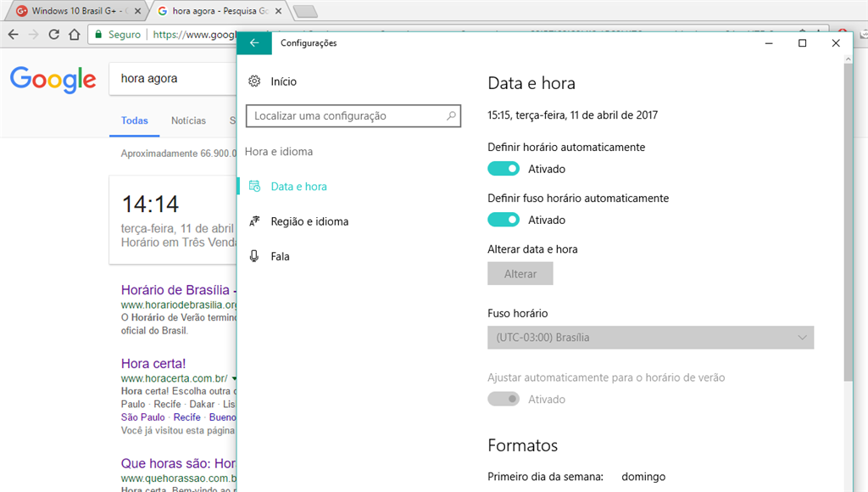The image size is (868, 492).
Task: Toggle horário de verão adjustment switch
Action: pos(504,399)
